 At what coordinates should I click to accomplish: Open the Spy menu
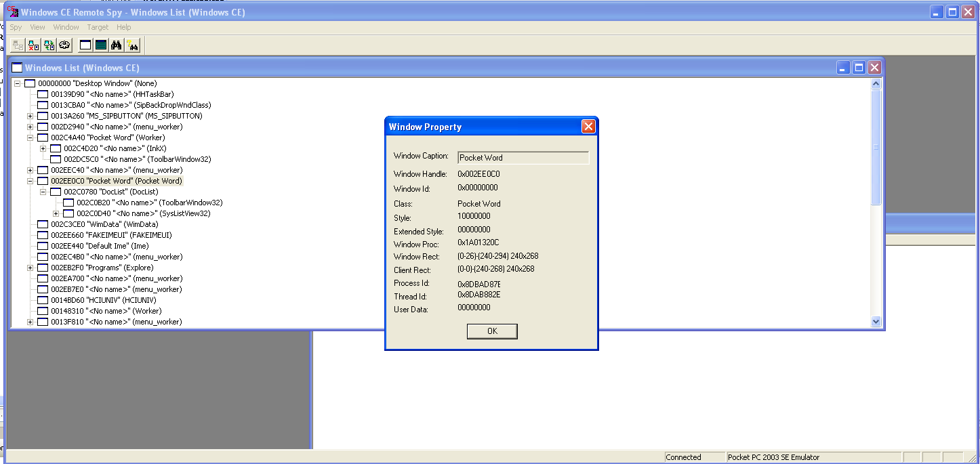(x=16, y=27)
